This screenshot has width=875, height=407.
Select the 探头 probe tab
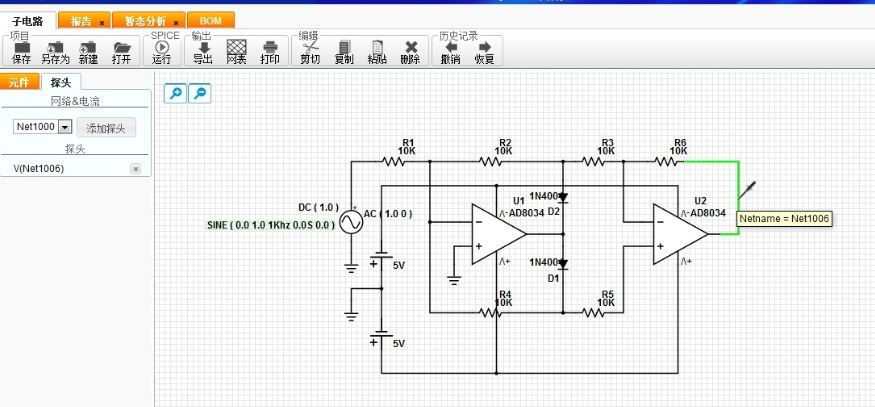coord(61,82)
